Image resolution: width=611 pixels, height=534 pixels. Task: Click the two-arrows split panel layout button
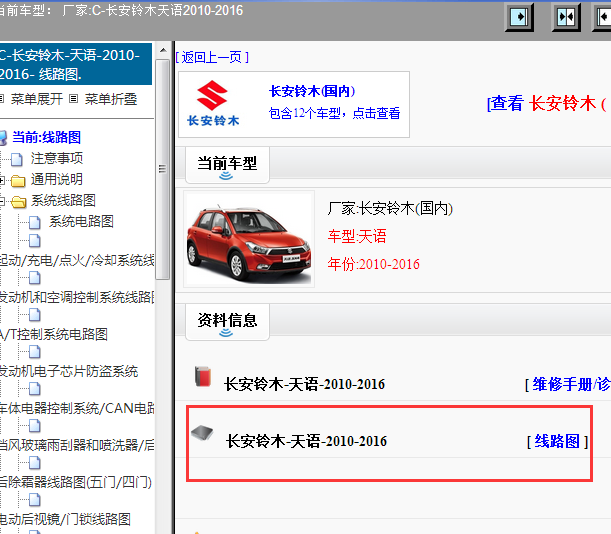coord(566,17)
